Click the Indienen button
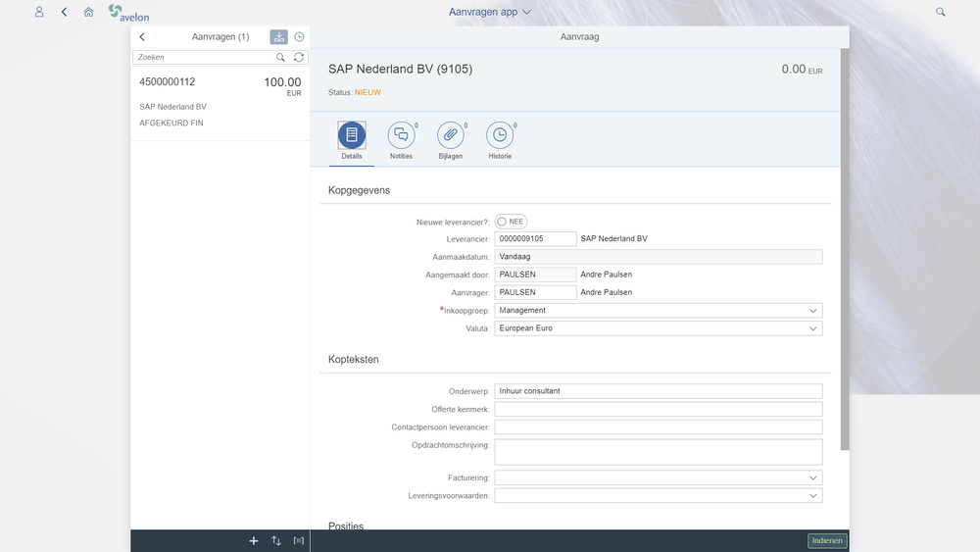This screenshot has width=980, height=552. point(827,541)
